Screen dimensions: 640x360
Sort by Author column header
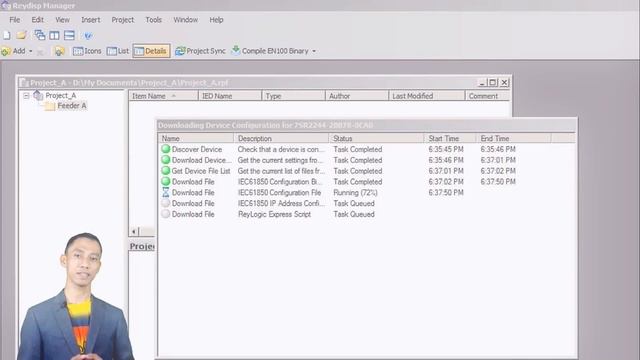coord(357,96)
